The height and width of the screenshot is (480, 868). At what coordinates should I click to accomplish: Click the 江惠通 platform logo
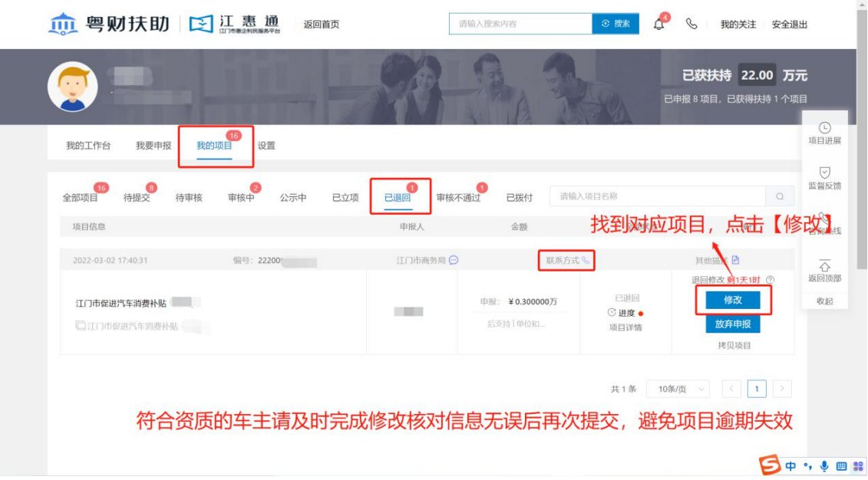[235, 25]
